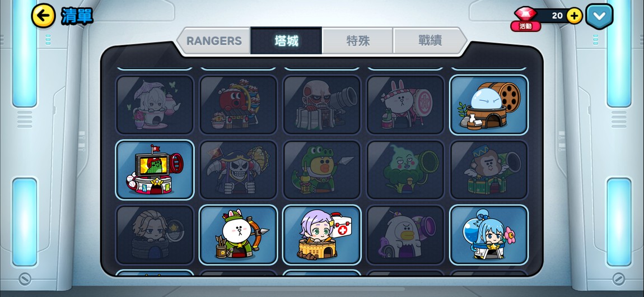Open the 戰績 tab
The height and width of the screenshot is (297, 644).
[430, 41]
